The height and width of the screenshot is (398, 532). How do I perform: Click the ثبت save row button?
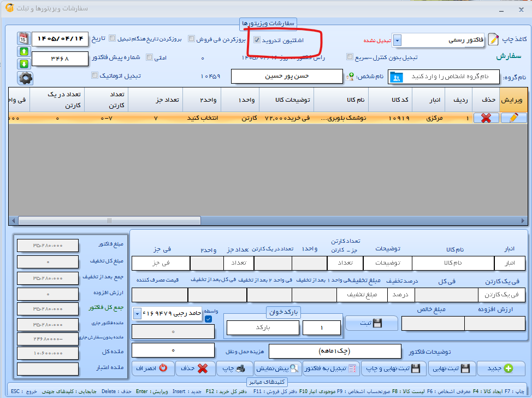pos(371,323)
